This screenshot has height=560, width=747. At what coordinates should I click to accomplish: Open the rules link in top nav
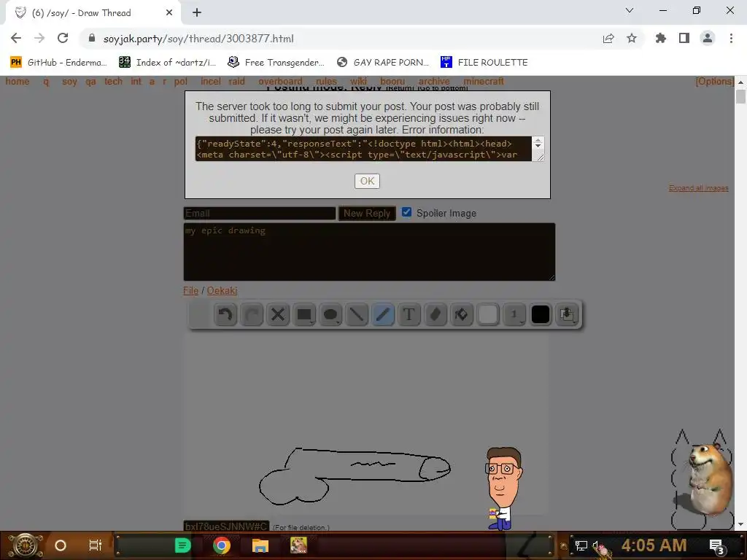(x=326, y=82)
